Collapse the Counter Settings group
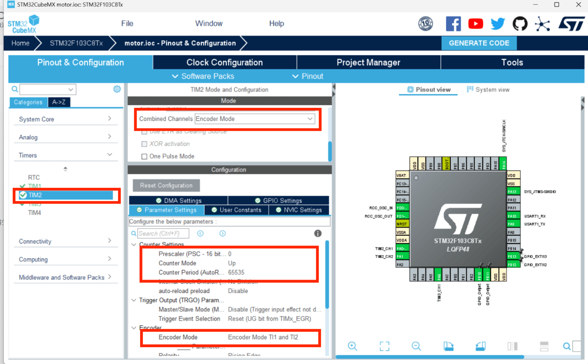This screenshot has width=588, height=364. [x=134, y=244]
